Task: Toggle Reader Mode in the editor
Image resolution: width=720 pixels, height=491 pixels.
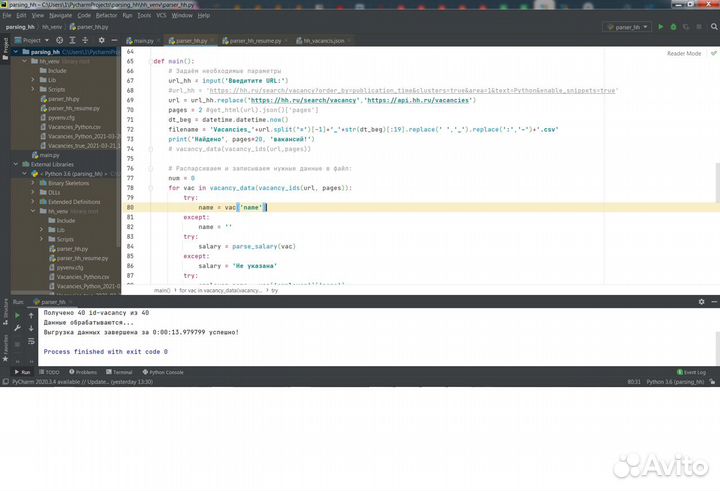Action: (x=684, y=53)
